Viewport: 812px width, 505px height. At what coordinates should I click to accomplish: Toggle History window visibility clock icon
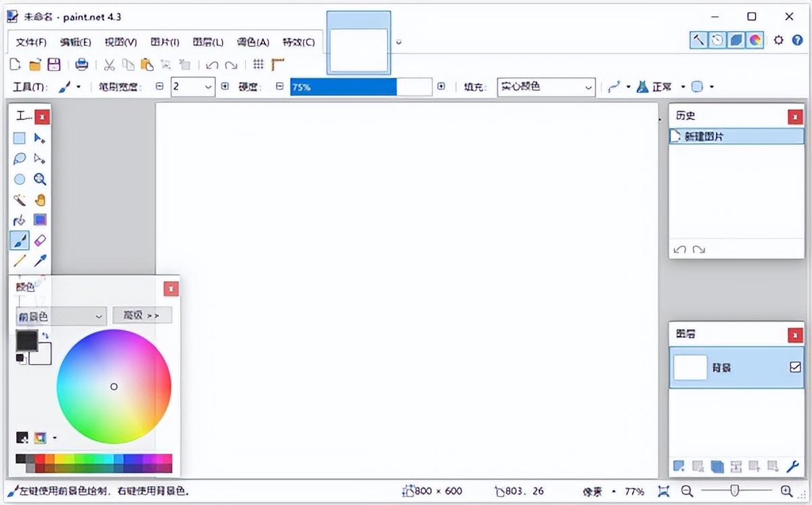point(717,40)
